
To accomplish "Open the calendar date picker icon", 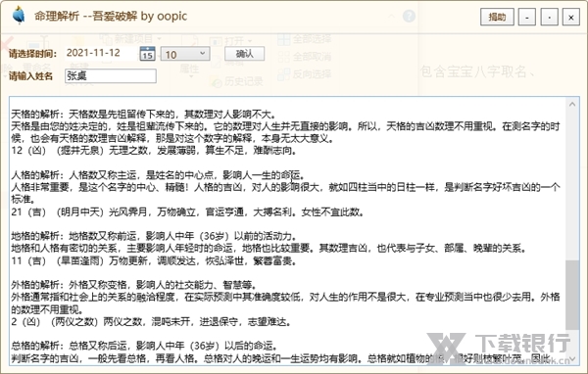I will (147, 54).
